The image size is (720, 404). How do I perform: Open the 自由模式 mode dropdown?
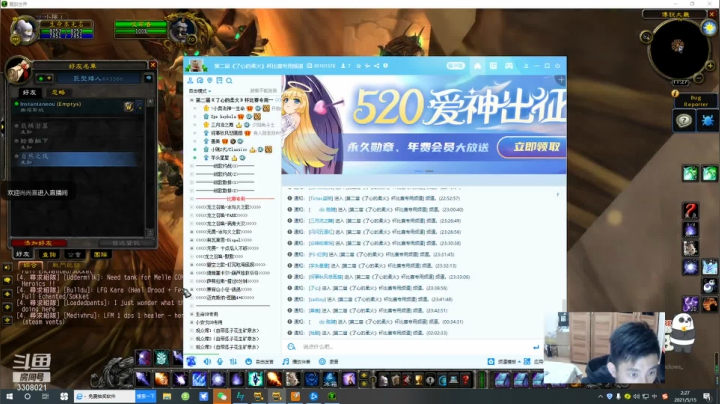click(200, 91)
